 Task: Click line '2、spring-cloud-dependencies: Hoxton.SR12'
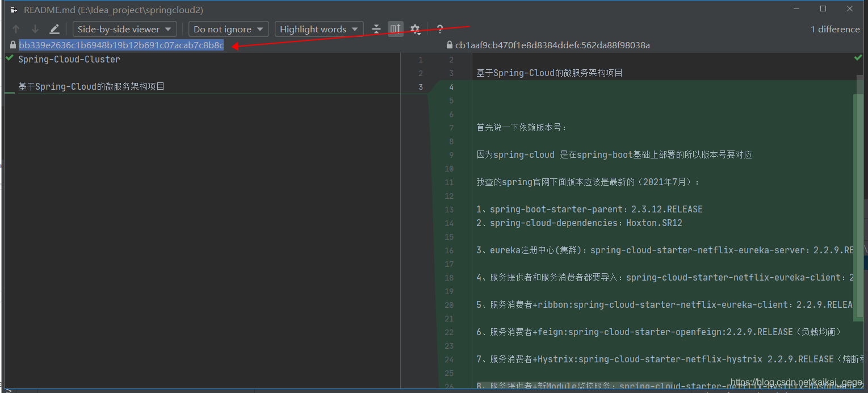pos(579,223)
